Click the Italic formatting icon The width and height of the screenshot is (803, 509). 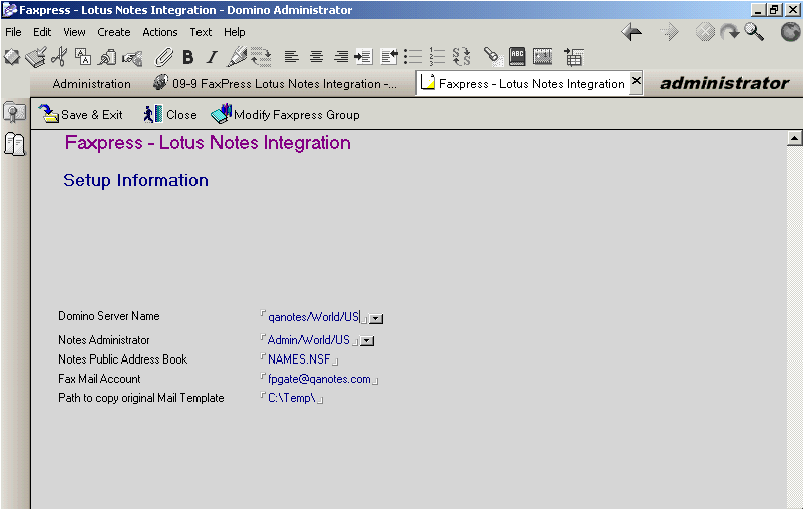[211, 57]
